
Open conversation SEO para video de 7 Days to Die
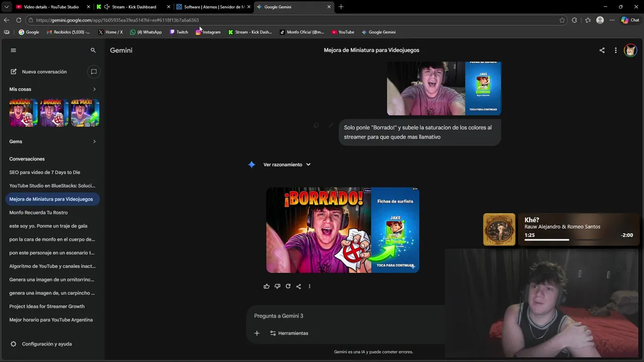pyautogui.click(x=52, y=172)
